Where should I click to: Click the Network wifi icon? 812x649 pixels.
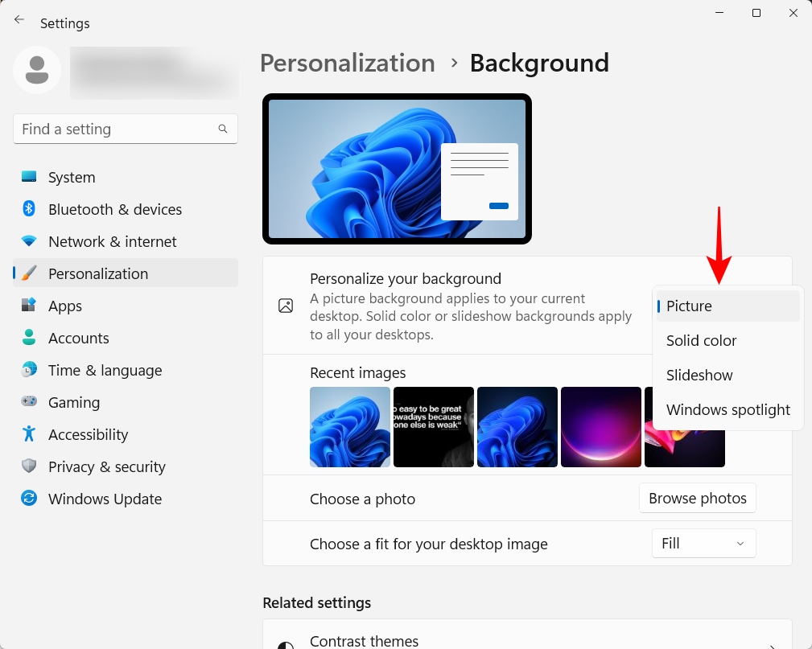pos(29,241)
